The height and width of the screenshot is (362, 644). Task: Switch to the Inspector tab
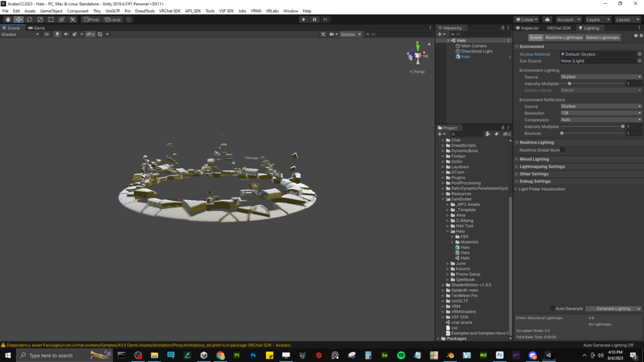[x=527, y=28]
